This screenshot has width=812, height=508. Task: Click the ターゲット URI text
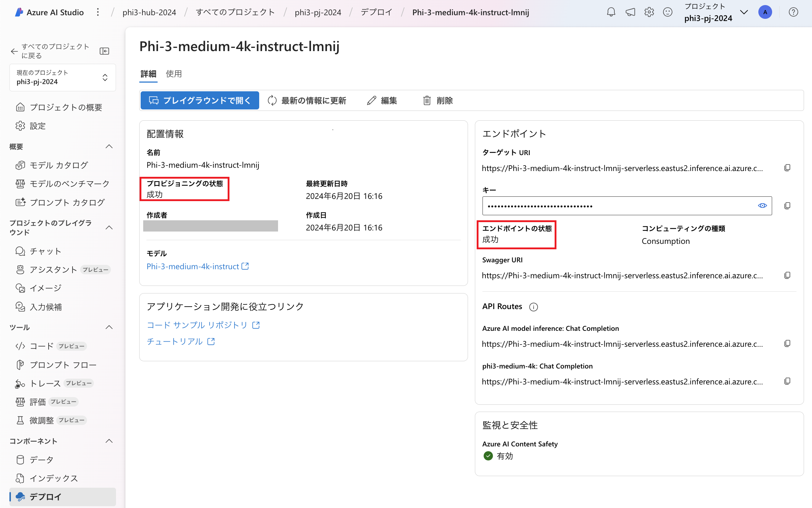pyautogui.click(x=622, y=168)
